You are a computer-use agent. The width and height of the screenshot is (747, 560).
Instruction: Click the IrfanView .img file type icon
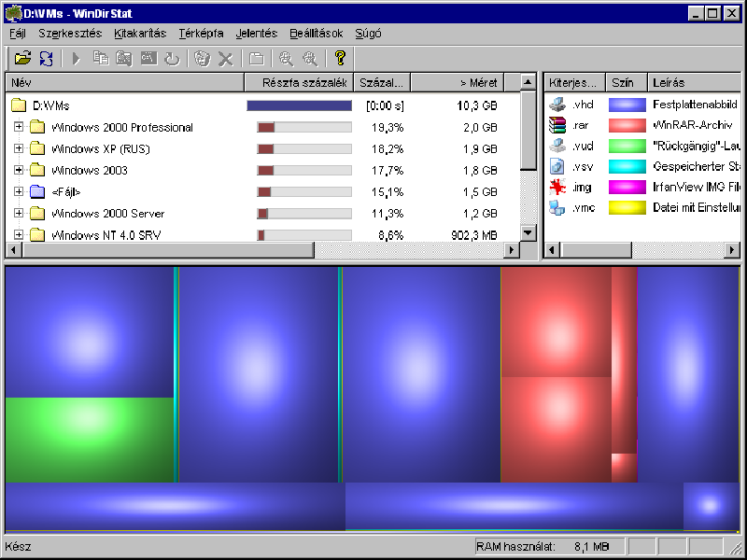pos(557,188)
